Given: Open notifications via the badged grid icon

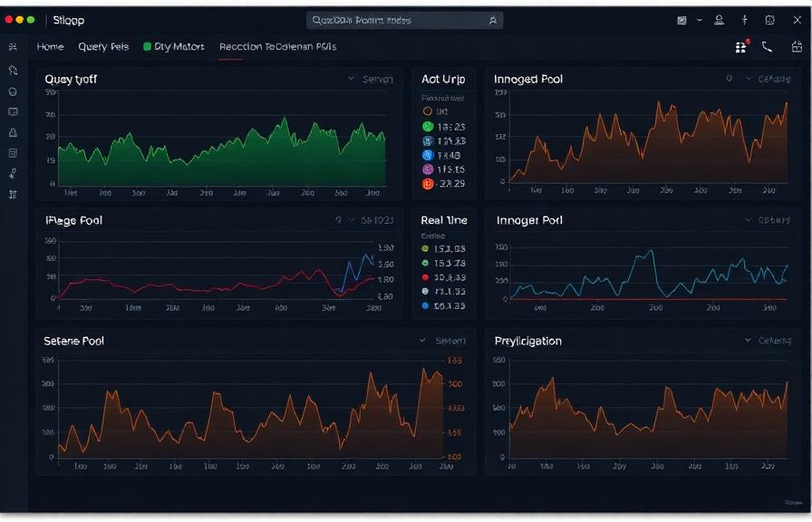Looking at the screenshot, I should click(741, 47).
